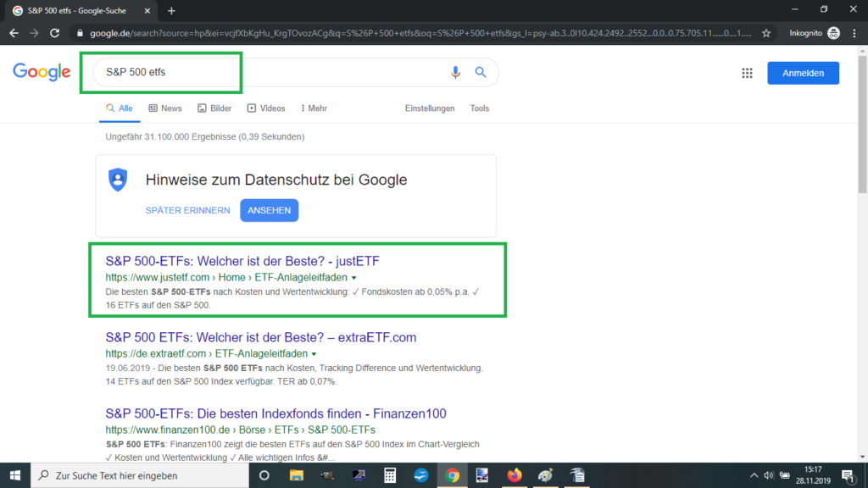This screenshot has height=488, width=868.
Task: Reload the current page
Action: pos(54,33)
